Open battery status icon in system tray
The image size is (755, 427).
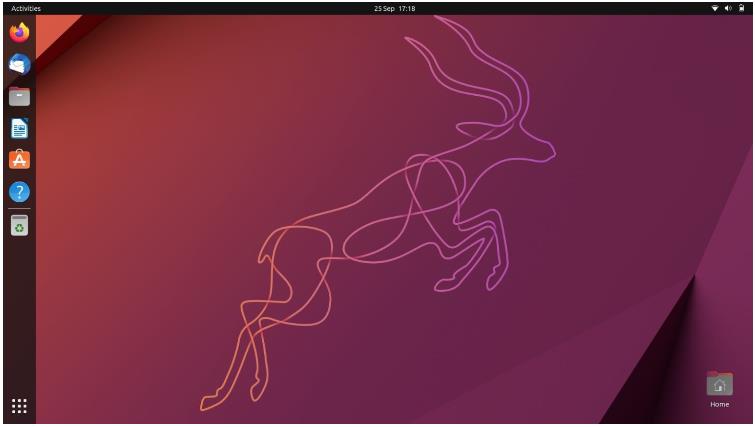coord(742,8)
